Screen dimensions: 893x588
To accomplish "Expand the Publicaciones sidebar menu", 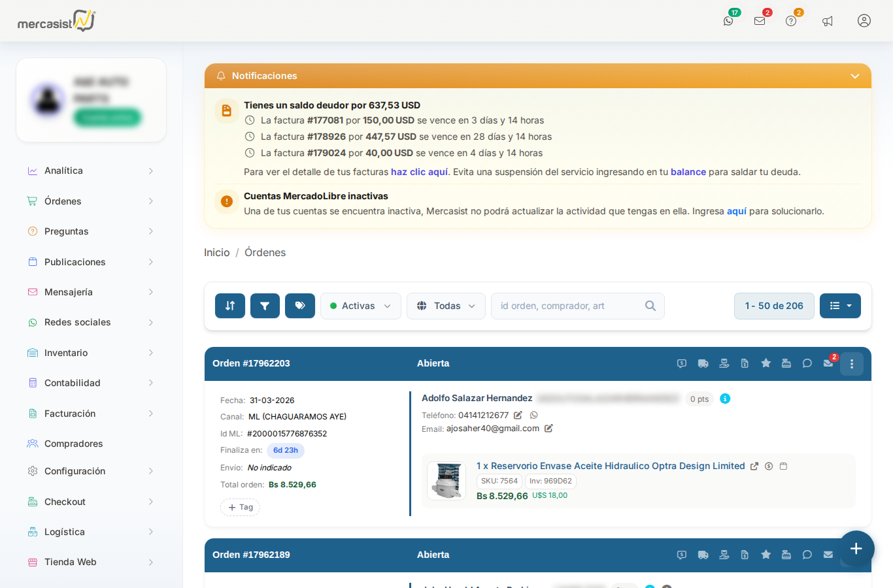I will coord(91,262).
